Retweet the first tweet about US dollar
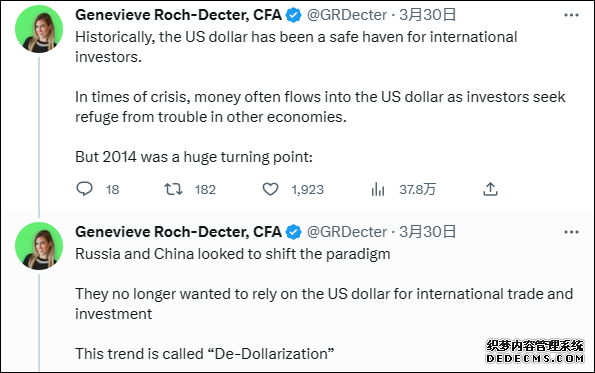This screenshot has height=373, width=595. [173, 189]
